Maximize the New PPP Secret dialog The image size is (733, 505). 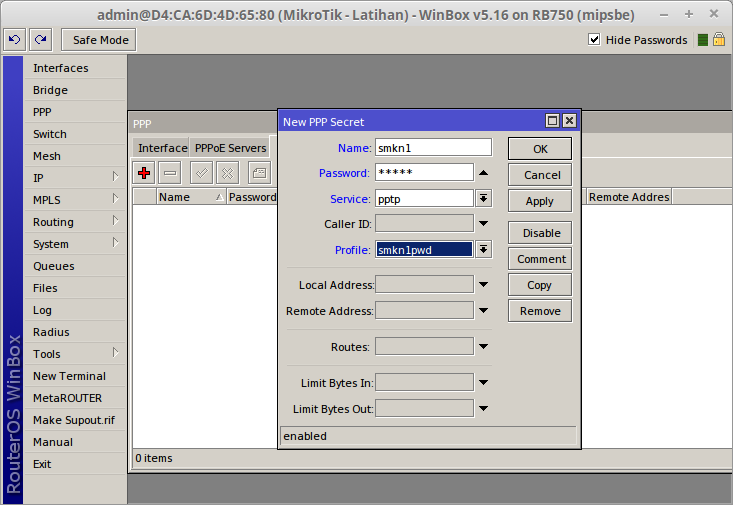pyautogui.click(x=552, y=121)
